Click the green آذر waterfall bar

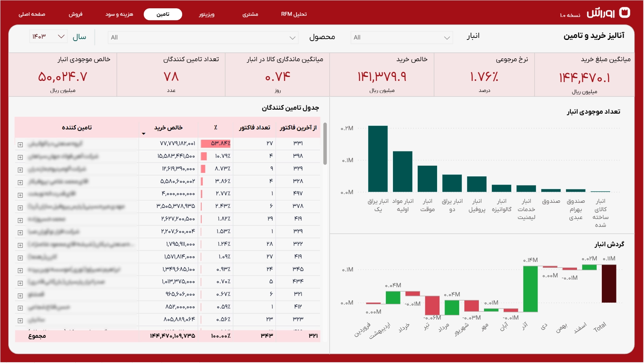click(x=530, y=289)
